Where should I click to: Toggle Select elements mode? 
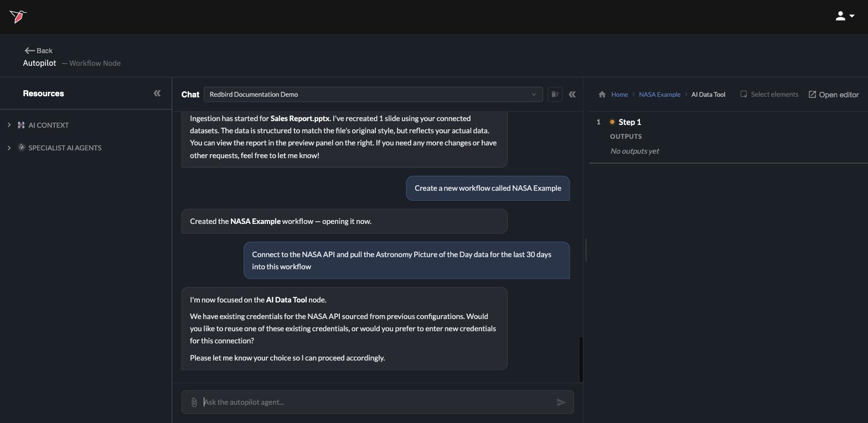(x=769, y=94)
